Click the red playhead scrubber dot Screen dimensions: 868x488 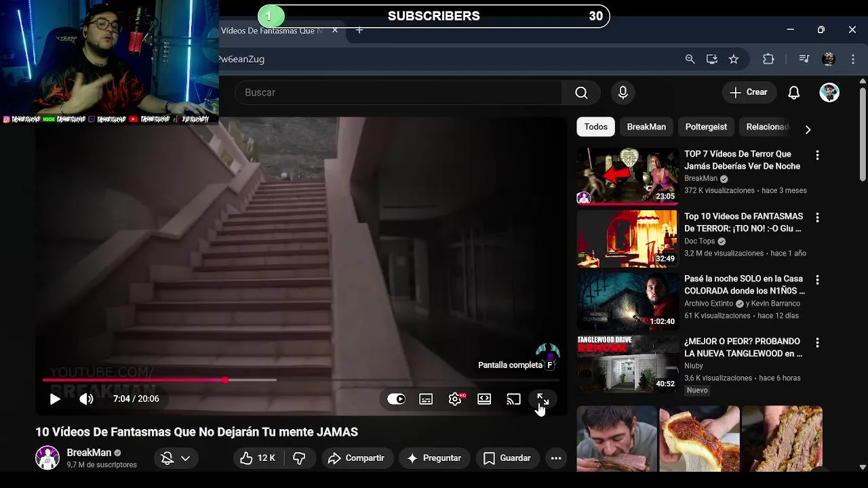coord(224,380)
